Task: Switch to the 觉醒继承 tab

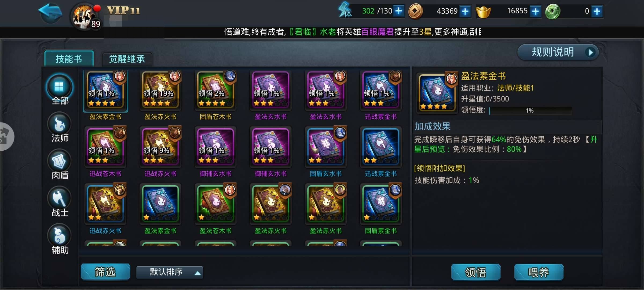Action: pyautogui.click(x=127, y=59)
